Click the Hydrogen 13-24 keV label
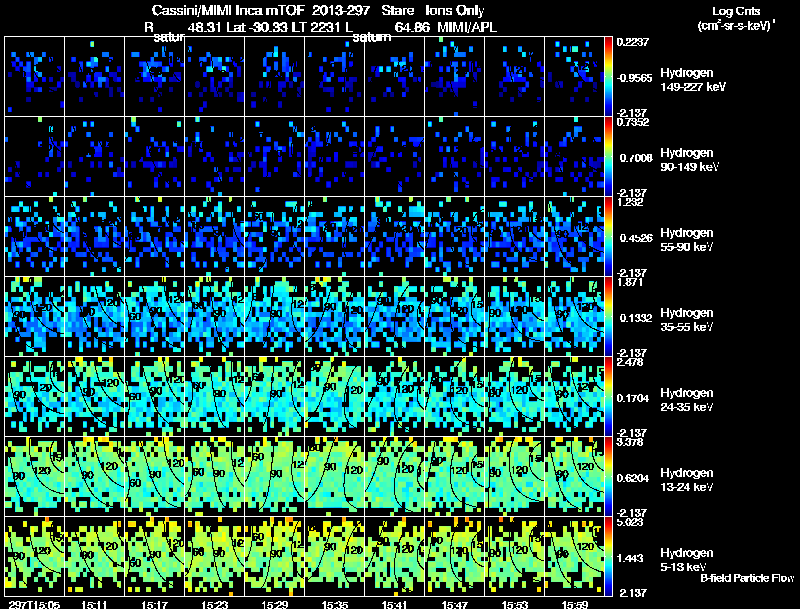Screen dimensions: 800x609 tap(687, 480)
